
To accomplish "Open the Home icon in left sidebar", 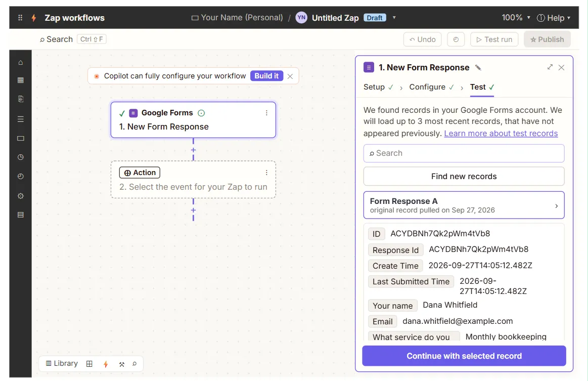I will pos(21,62).
